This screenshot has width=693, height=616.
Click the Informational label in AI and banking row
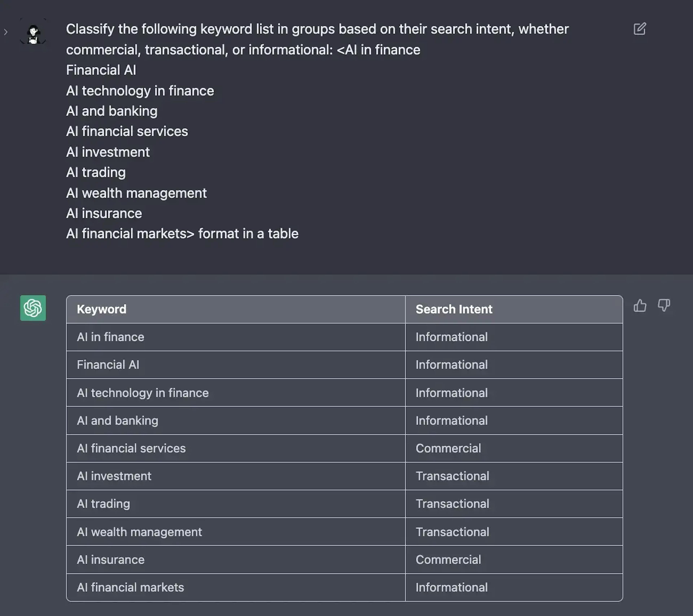452,420
